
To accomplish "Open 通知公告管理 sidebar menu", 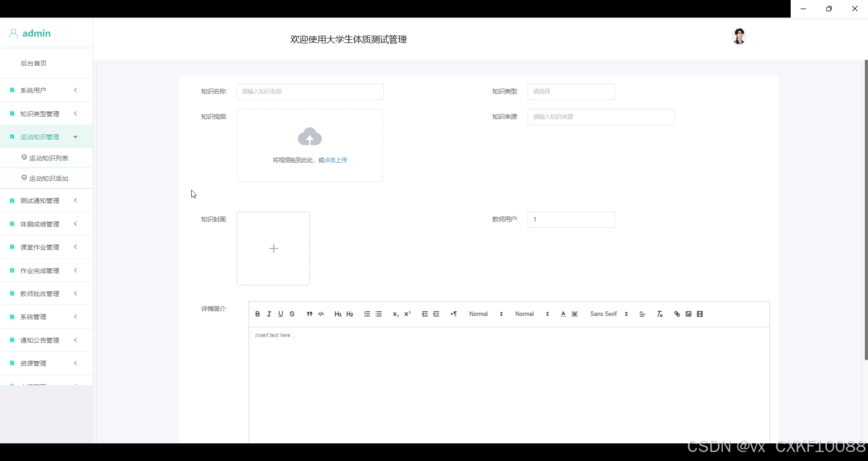I will click(x=46, y=340).
